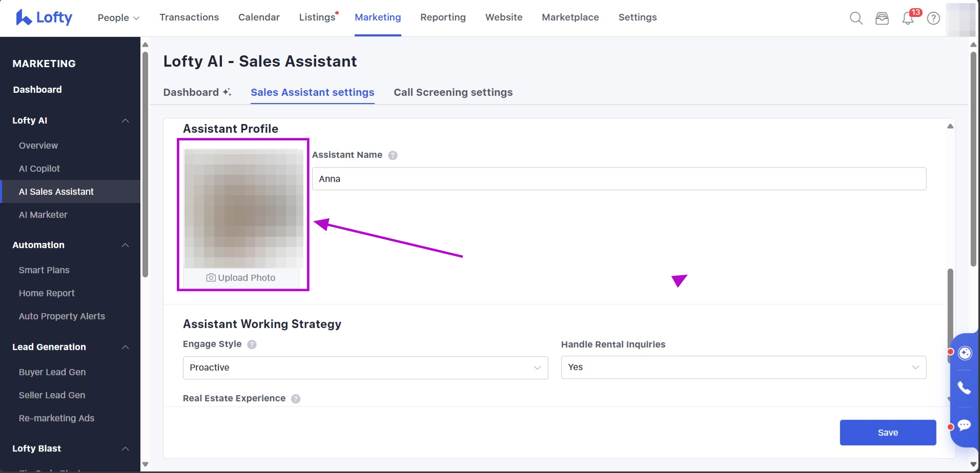
Task: Click the settings panel scroll-up arrow
Action: pyautogui.click(x=950, y=126)
